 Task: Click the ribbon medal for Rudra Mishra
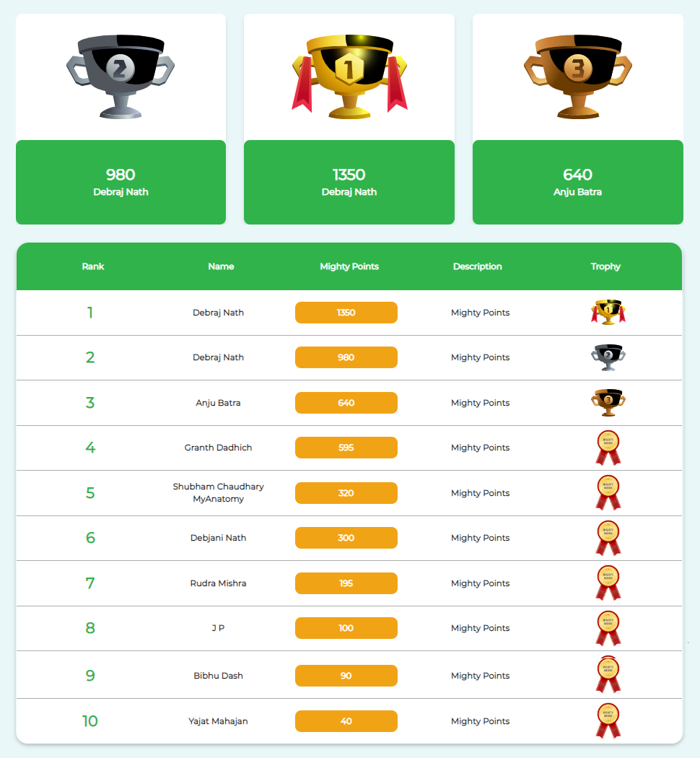point(608,583)
